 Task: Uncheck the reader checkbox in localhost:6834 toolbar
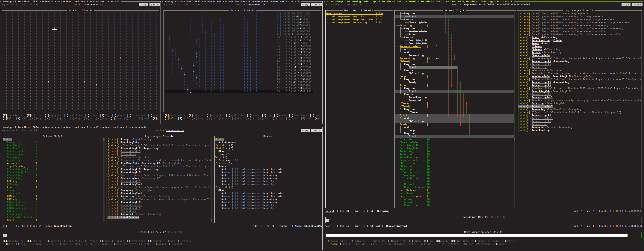(x=155, y=241)
